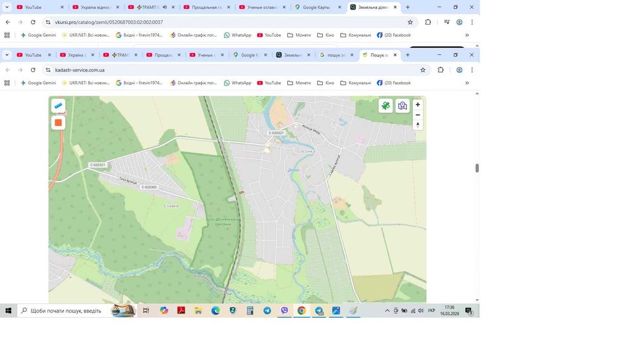This screenshot has height=364, width=633.
Task: Open Google Gemini bookmark in front window
Action: [39, 83]
